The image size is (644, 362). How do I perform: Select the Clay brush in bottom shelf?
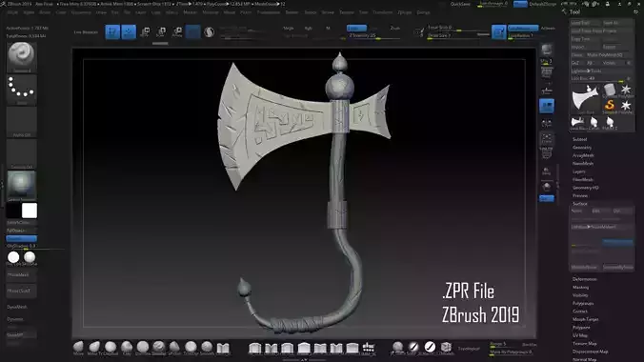pyautogui.click(x=127, y=348)
